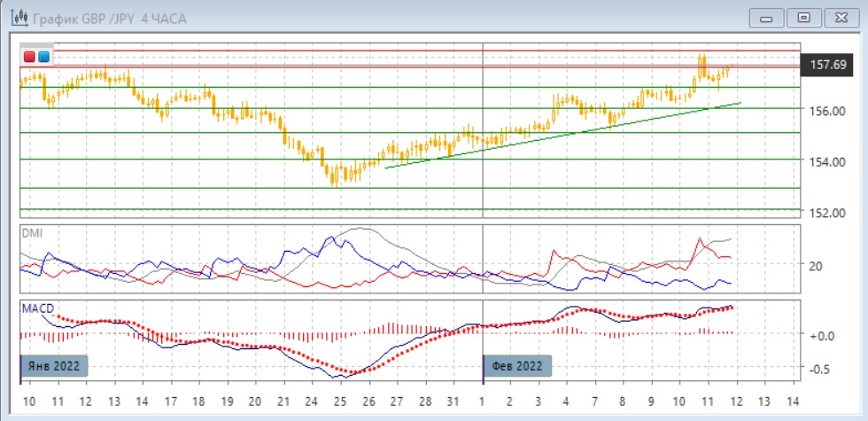The image size is (868, 421).
Task: Click the Фев 2022 month marker
Action: (518, 365)
